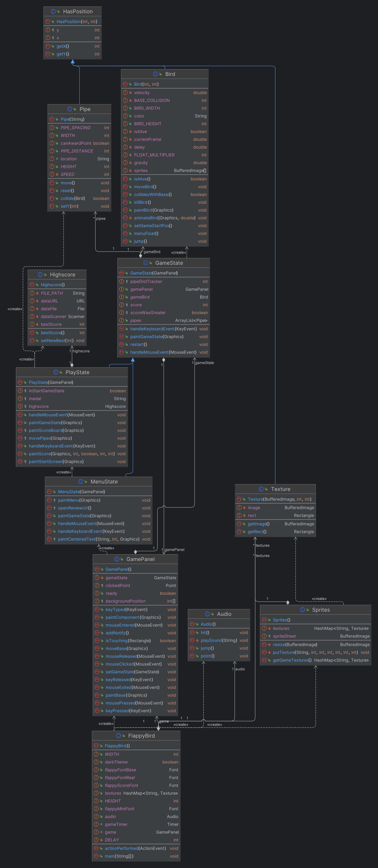
Task: Click the method icon beside openReviewUrl()
Action: point(49,508)
